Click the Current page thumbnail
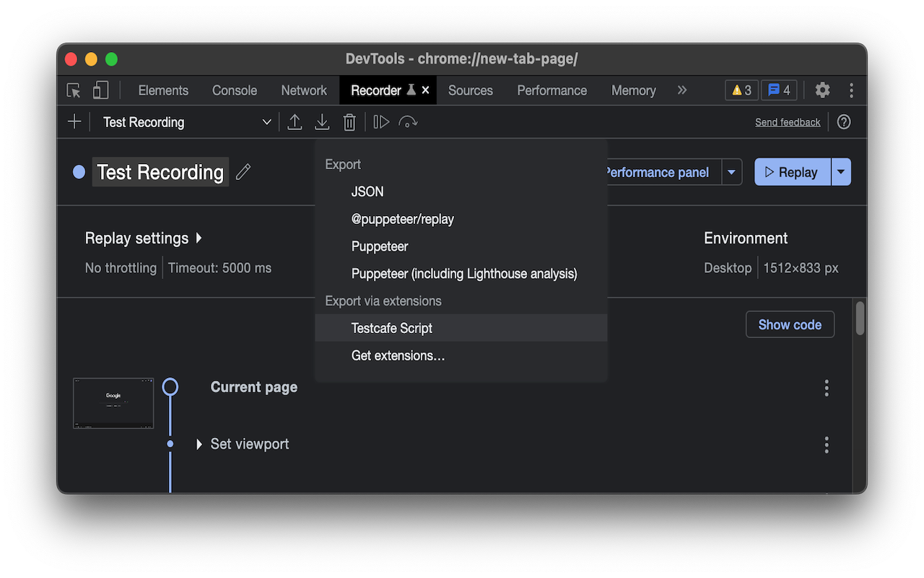This screenshot has height=578, width=924. pos(113,402)
